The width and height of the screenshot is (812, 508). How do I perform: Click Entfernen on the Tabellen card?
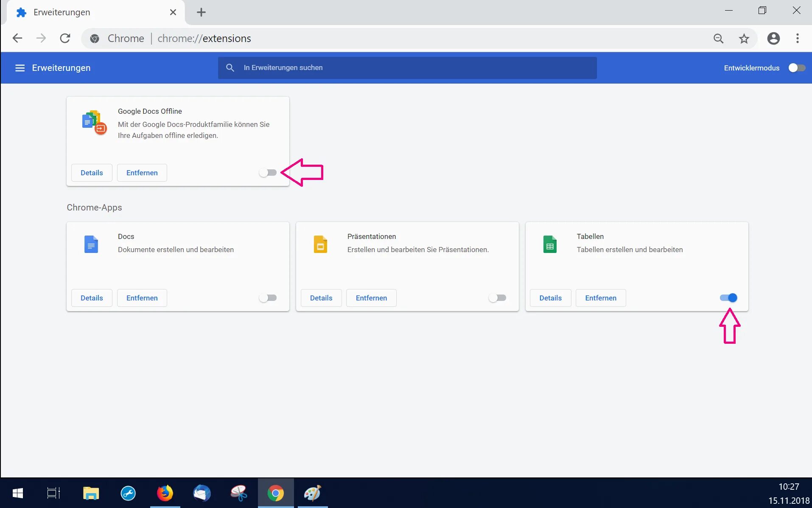point(601,298)
